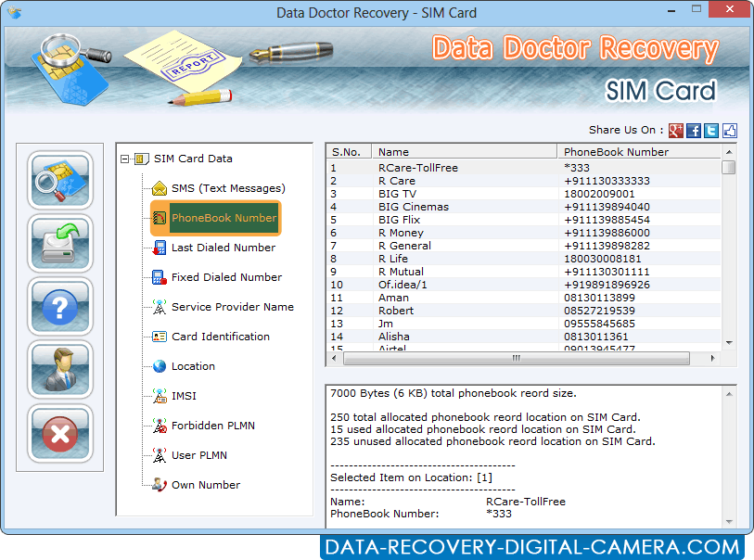The image size is (754, 560).
Task: Select the Jm contact row
Action: tap(524, 324)
